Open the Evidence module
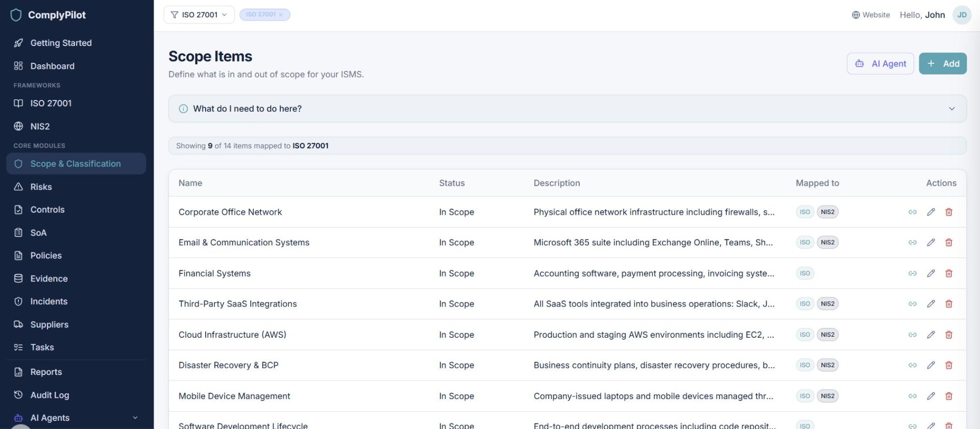This screenshot has width=980, height=429. (x=77, y=279)
